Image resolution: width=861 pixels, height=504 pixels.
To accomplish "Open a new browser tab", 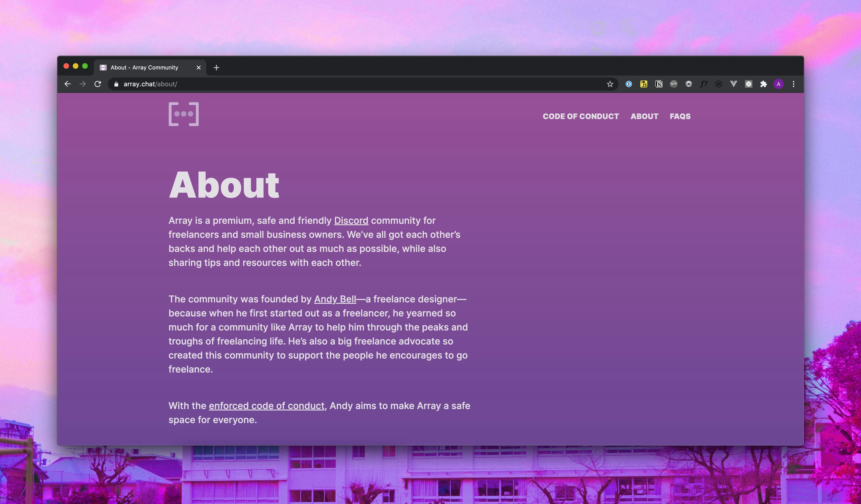I will pyautogui.click(x=216, y=68).
